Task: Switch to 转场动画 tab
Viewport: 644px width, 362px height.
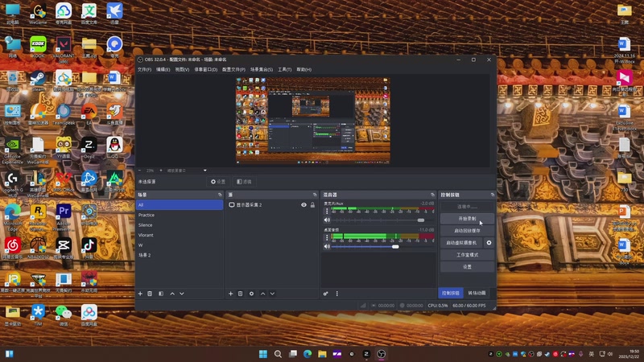Action: tap(477, 293)
